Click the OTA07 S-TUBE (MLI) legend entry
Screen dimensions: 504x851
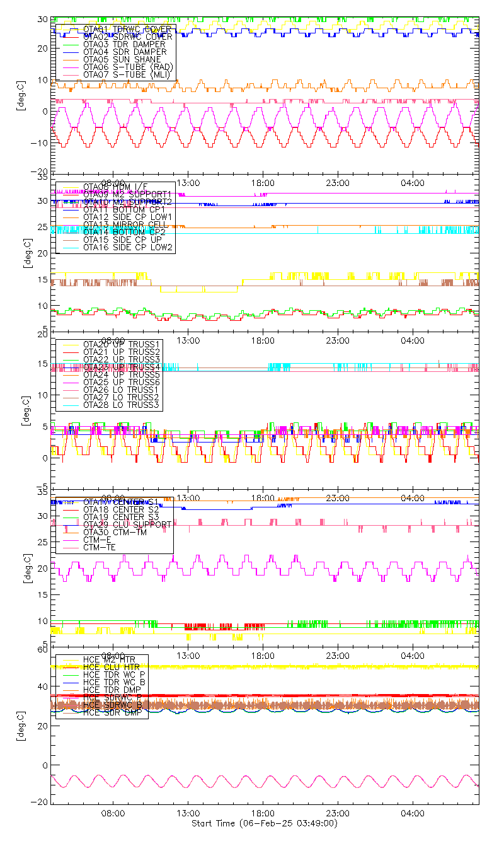pyautogui.click(x=127, y=74)
